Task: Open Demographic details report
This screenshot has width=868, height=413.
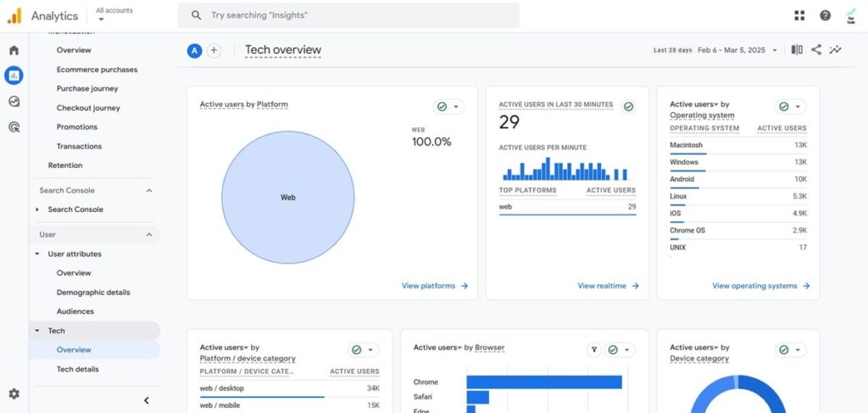Action: tap(93, 293)
